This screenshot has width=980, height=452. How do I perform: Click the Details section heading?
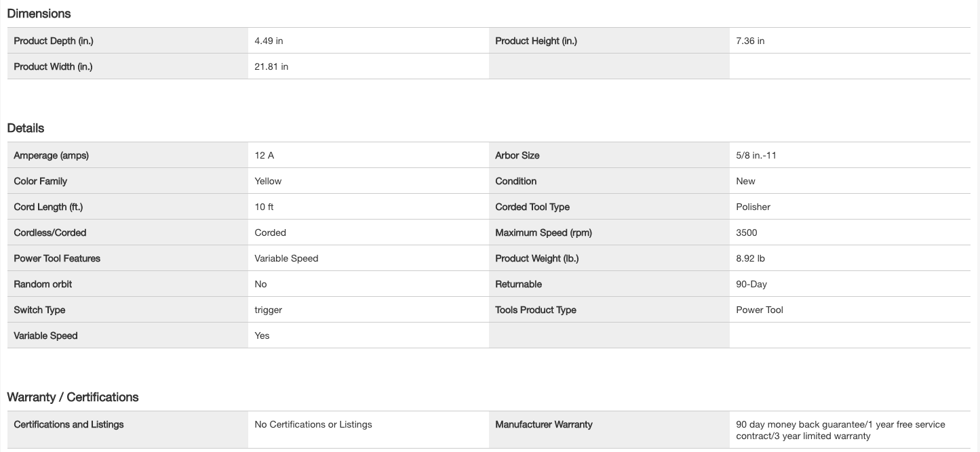[x=26, y=128]
